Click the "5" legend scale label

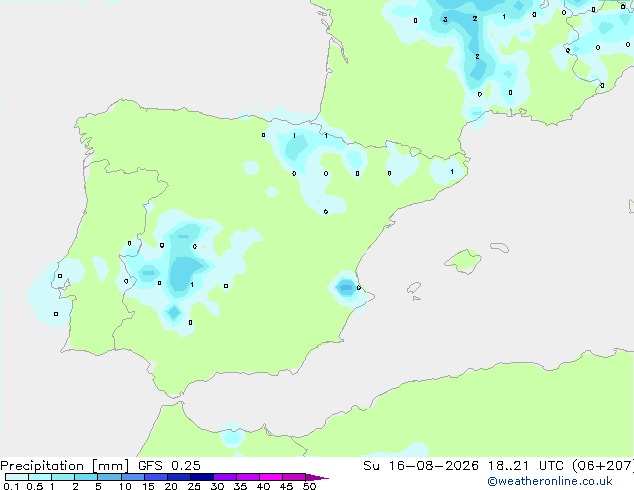pos(98,486)
